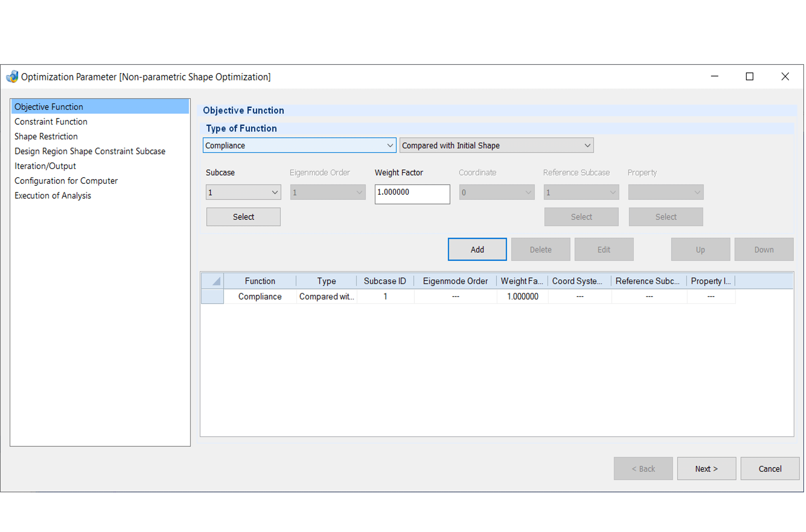Click the Down button
Viewport: 806px width, 532px height.
coord(764,250)
